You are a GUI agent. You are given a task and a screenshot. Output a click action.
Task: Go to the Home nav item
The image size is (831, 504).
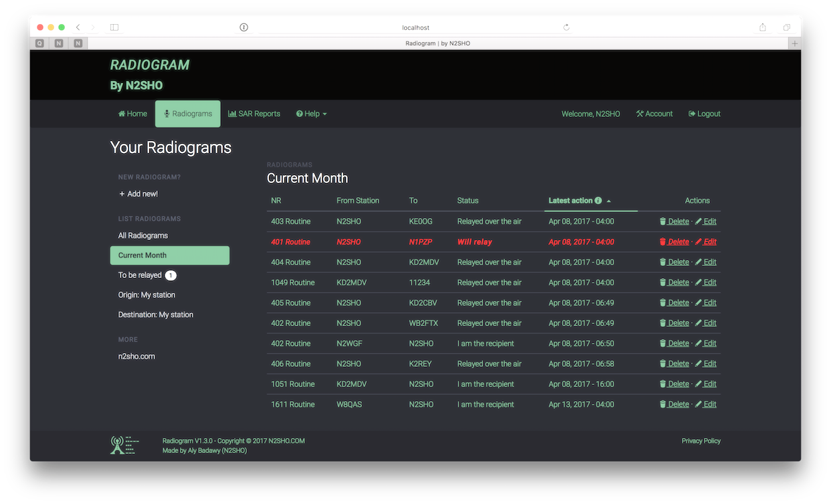(132, 114)
